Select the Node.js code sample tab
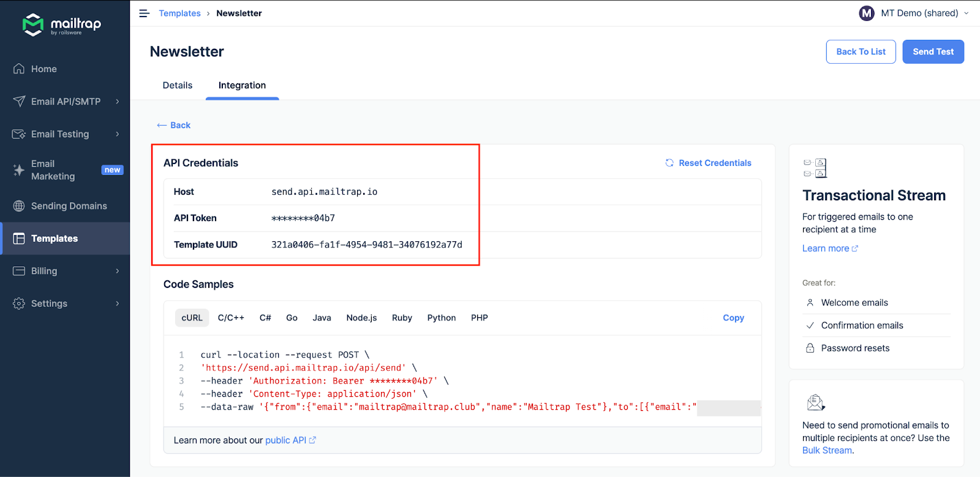 tap(361, 318)
